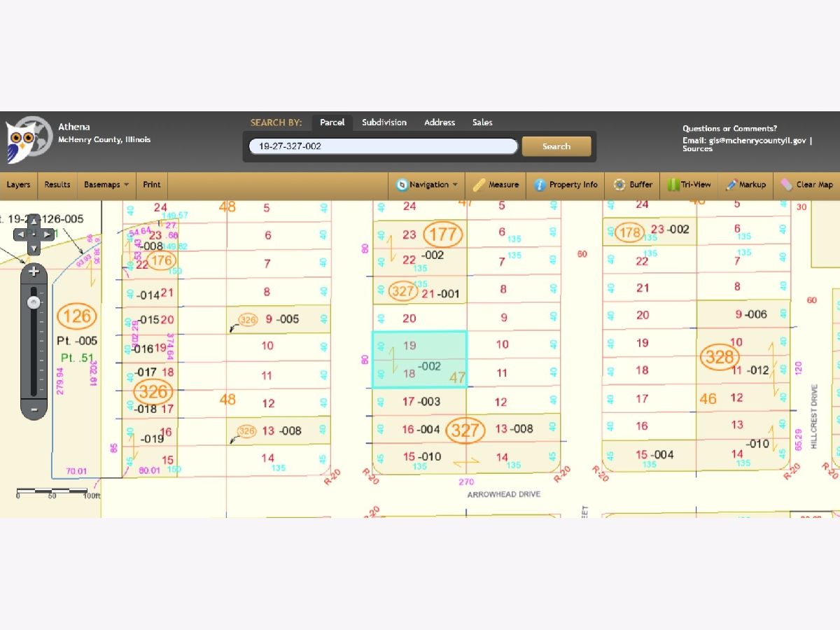840x630 pixels.
Task: Open the Navigation dropdown menu
Action: 427,185
